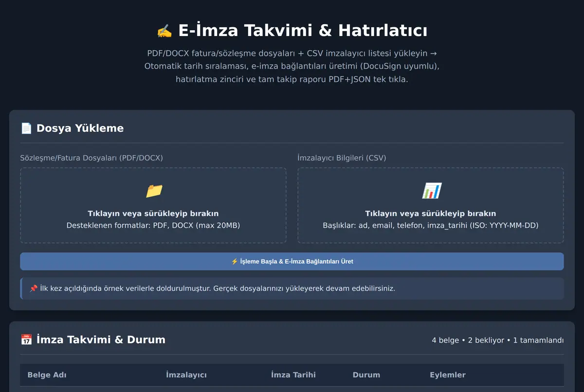Click the '4 belge • 2 bekliyor • 1 tamamlandı' summary

tap(498, 340)
